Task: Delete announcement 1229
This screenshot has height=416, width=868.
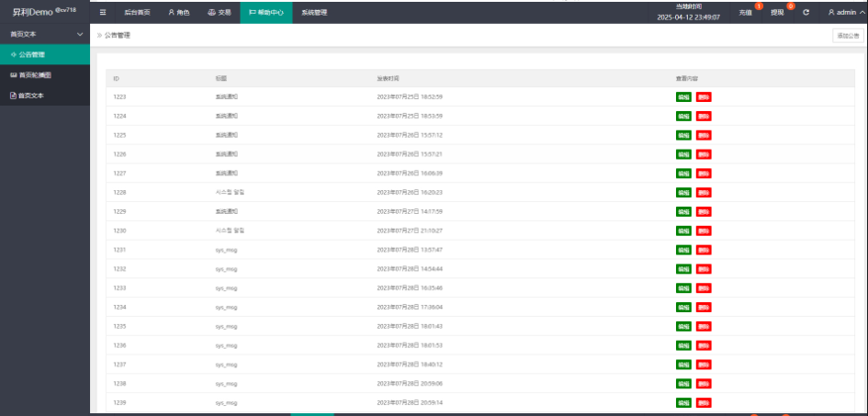Action: (704, 211)
